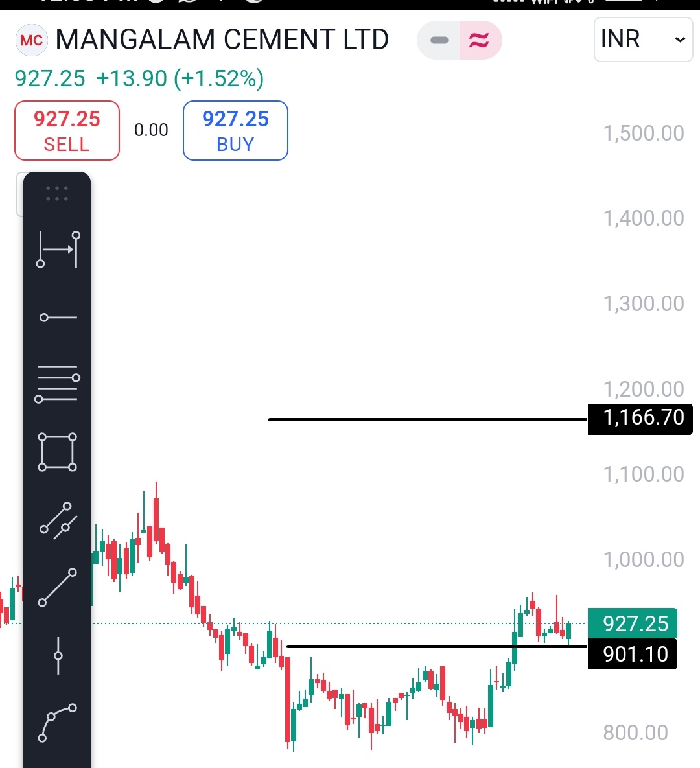Image resolution: width=700 pixels, height=768 pixels.
Task: Toggle the pink approximate-sign data indicator
Action: [480, 40]
